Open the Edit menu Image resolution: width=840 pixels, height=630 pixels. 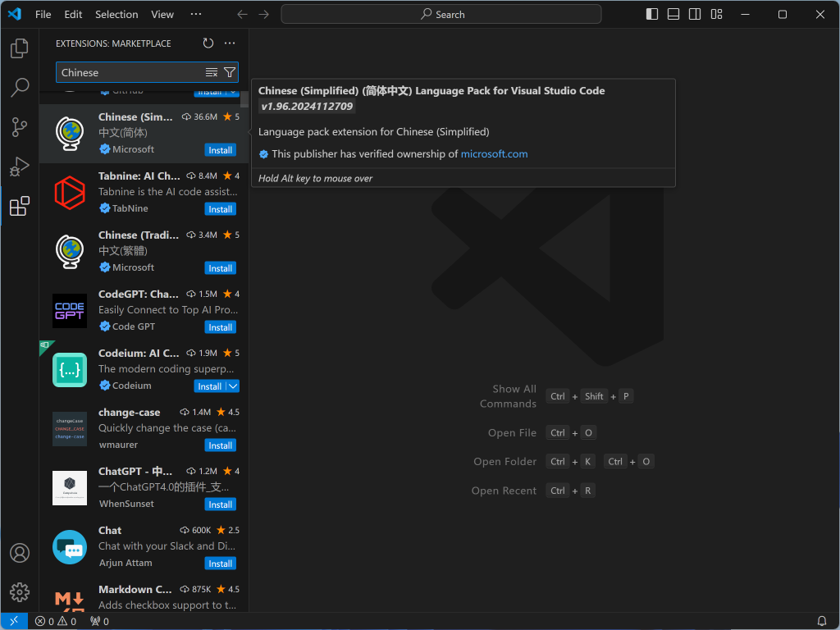(73, 14)
